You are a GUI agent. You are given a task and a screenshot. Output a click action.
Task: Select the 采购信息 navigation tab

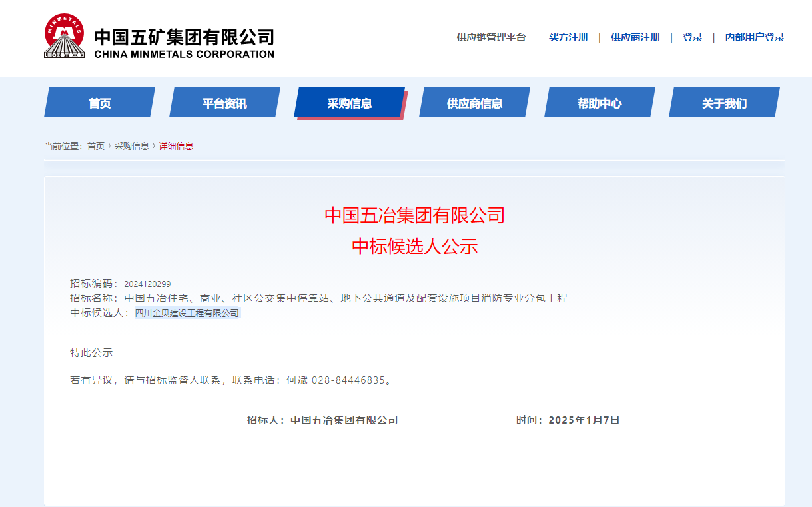pos(350,103)
